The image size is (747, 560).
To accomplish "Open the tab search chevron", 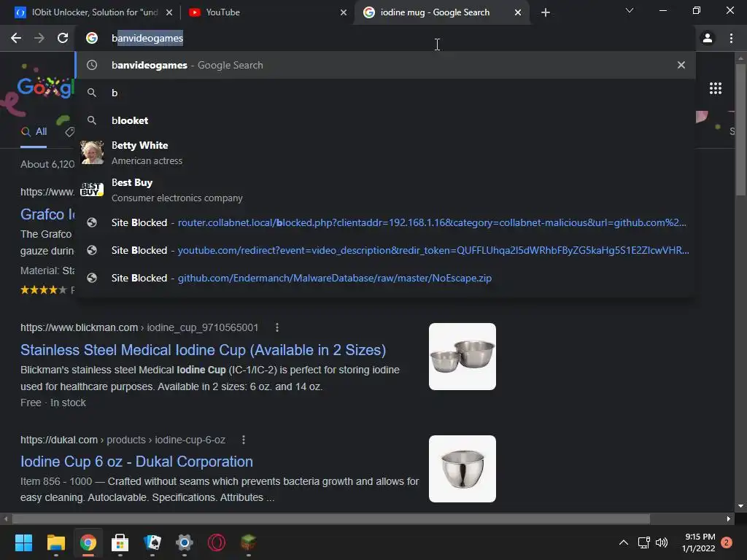I will point(630,10).
